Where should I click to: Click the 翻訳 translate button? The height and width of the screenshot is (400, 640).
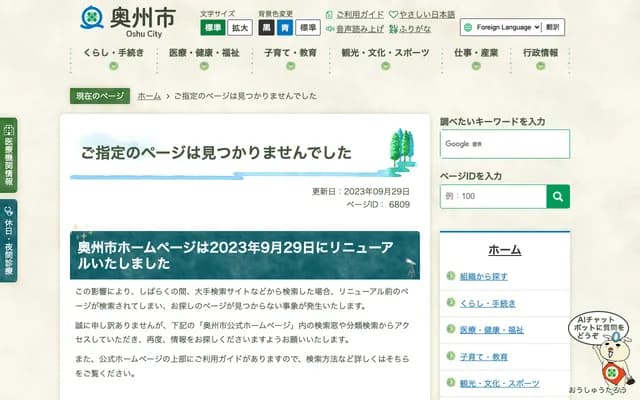pos(553,27)
